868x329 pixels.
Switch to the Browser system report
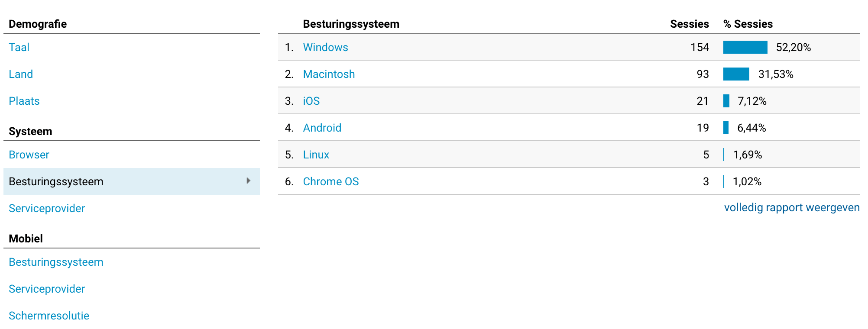click(29, 155)
